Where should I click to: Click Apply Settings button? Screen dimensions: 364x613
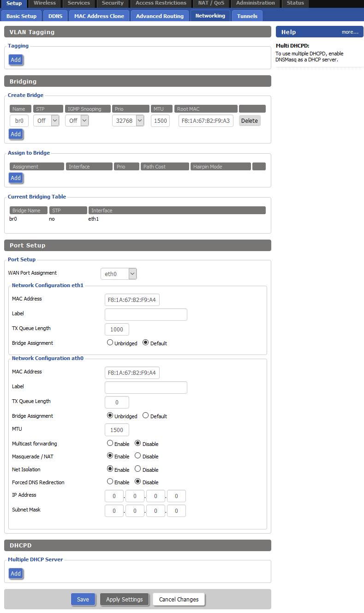[124, 599]
